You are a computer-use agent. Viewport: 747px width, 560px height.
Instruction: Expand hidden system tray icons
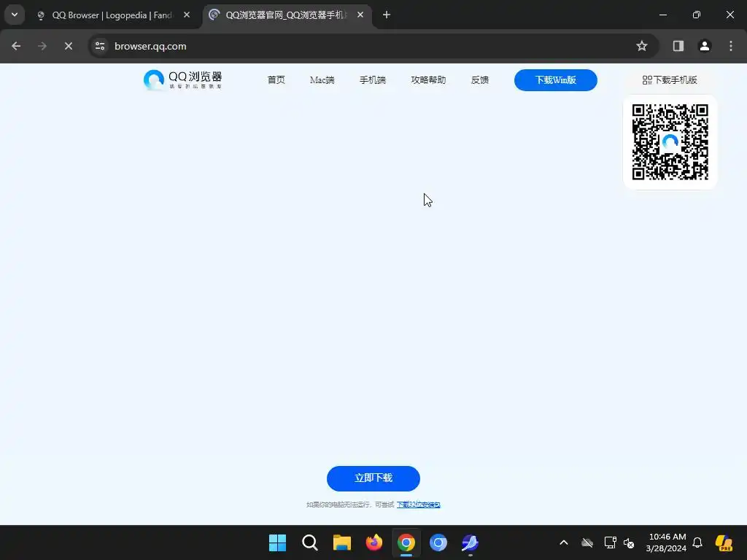pos(564,542)
